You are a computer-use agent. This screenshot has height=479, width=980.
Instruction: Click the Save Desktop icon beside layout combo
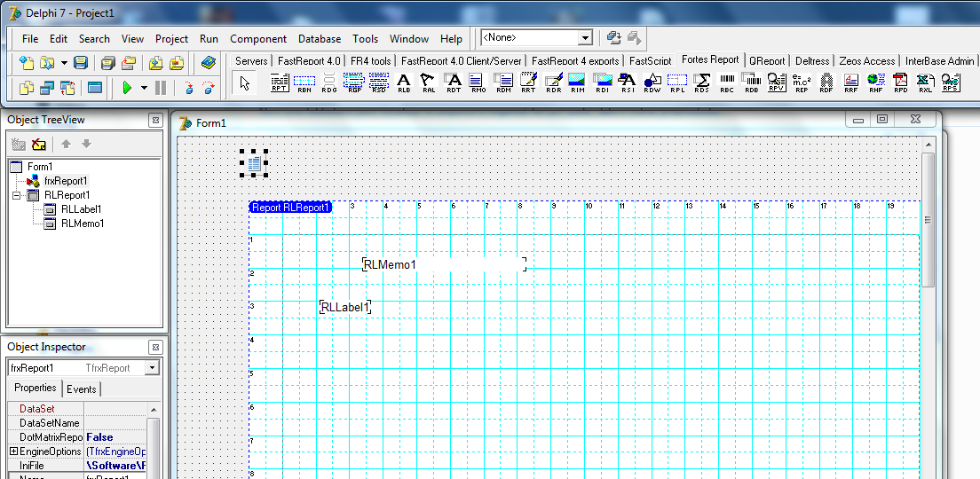[613, 38]
